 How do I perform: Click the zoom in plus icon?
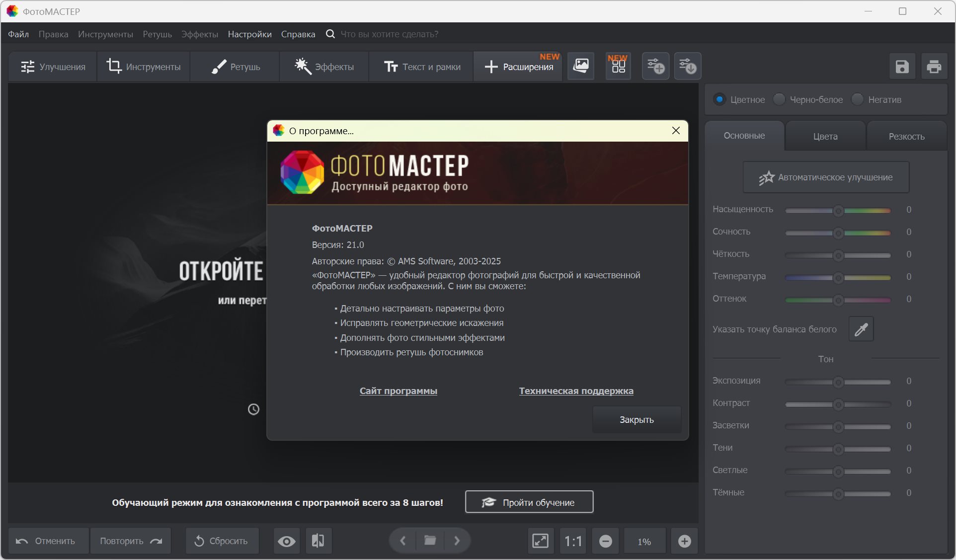tap(684, 541)
